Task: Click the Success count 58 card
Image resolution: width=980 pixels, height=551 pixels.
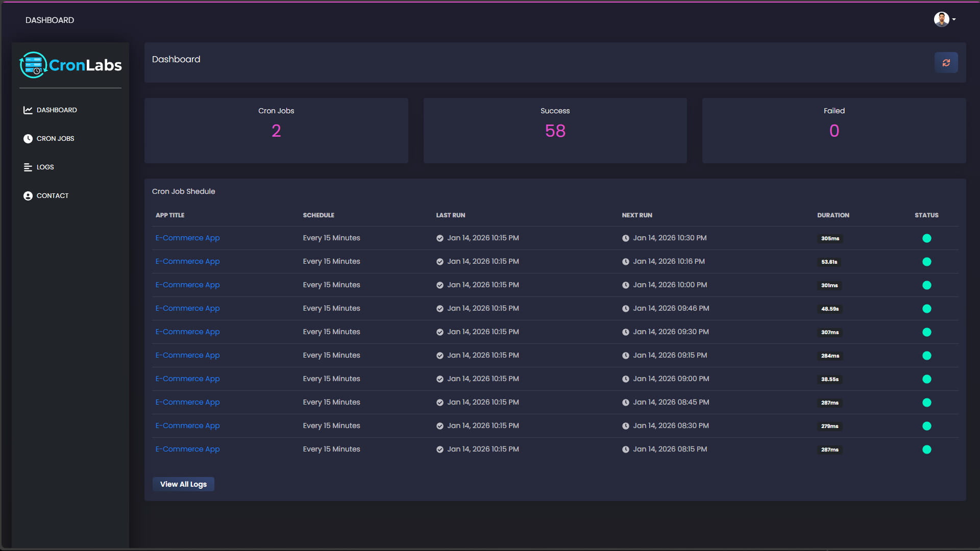Action: point(555,131)
